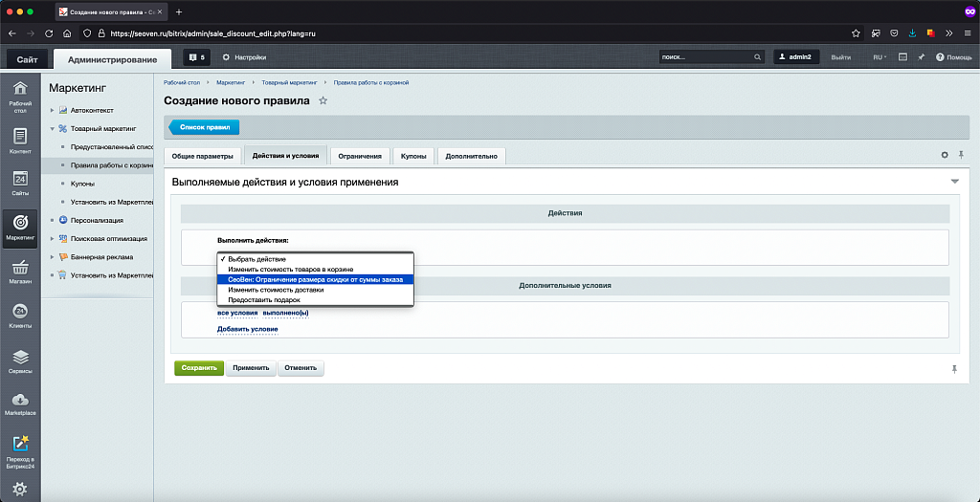Switch to the Ограничения tab
Image resolution: width=980 pixels, height=502 pixels.
360,156
